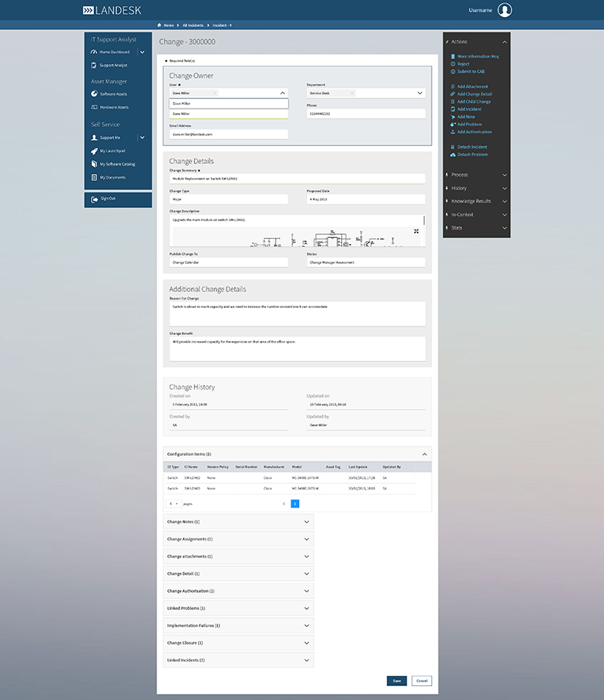Open the Department dropdown arrow
604x700 pixels.
[x=420, y=92]
